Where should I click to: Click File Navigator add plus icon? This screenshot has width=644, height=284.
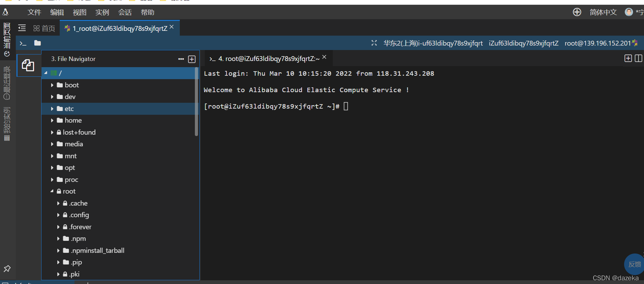[x=192, y=59]
